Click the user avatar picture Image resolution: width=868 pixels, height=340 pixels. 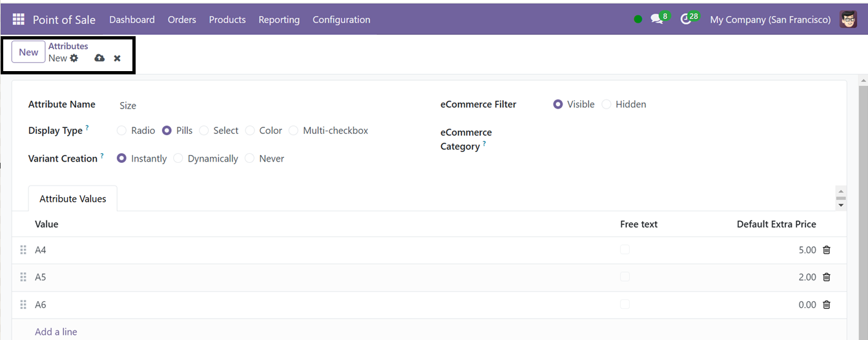[x=848, y=19]
